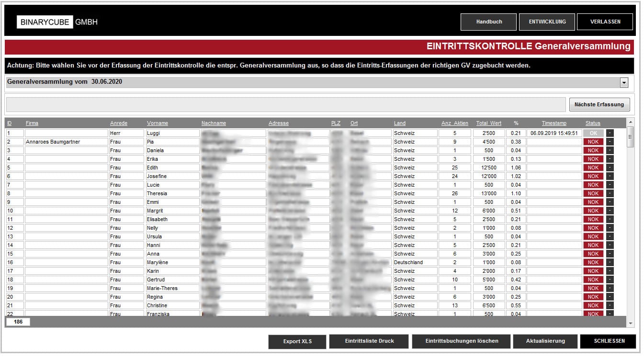Click the minus button for Marylène's row

pyautogui.click(x=610, y=262)
